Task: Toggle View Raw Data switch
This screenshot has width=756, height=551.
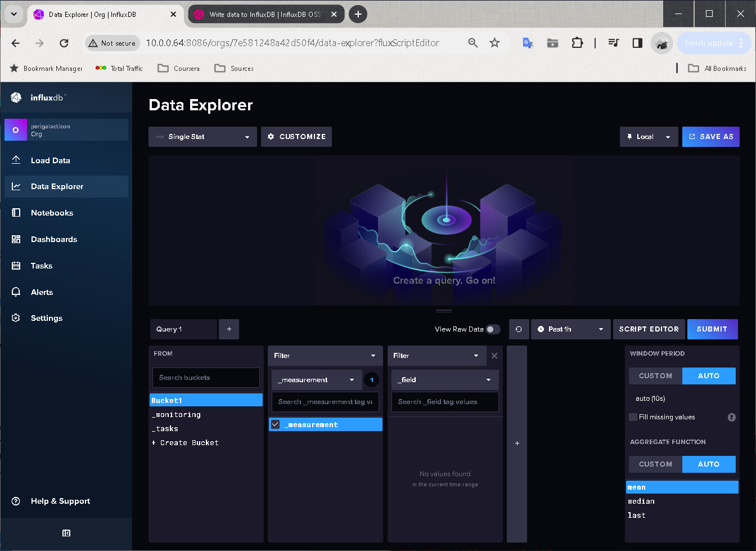Action: 493,329
